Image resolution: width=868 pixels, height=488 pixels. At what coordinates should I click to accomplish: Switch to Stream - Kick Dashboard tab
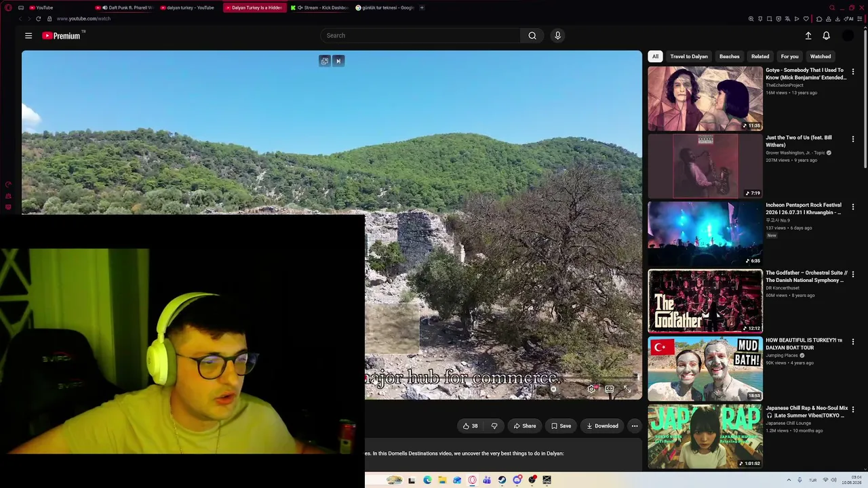319,7
